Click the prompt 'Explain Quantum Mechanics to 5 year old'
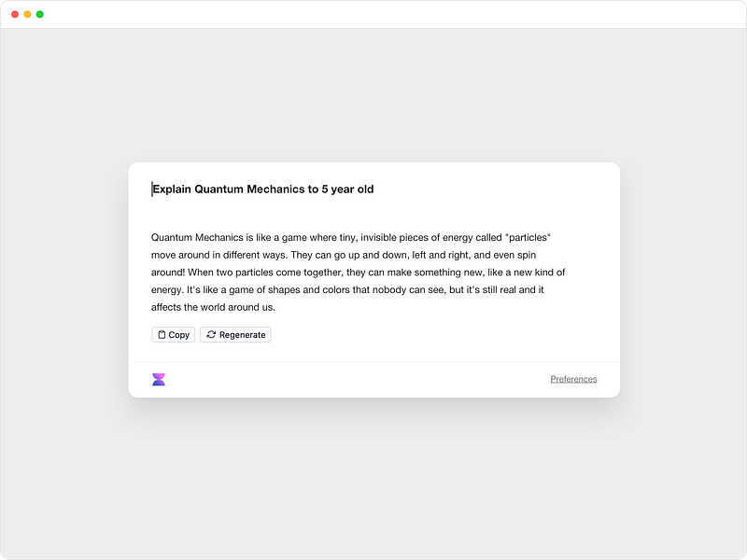The image size is (747, 560). pos(264,187)
